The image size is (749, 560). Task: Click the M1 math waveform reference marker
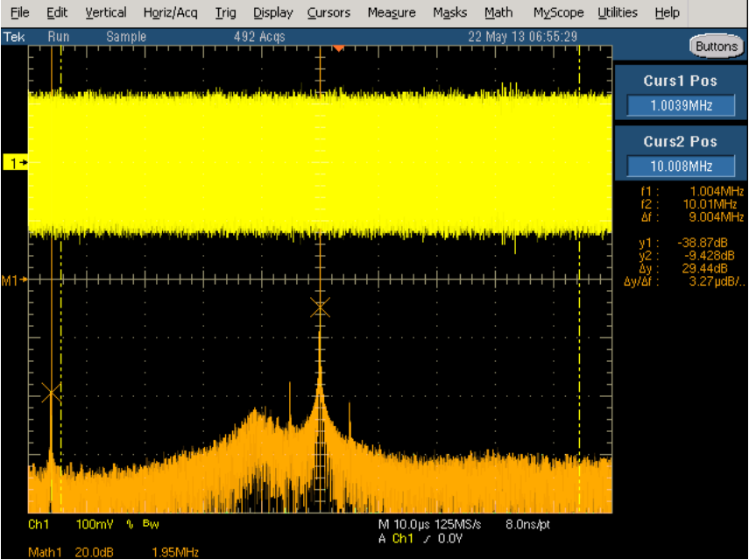(14, 280)
